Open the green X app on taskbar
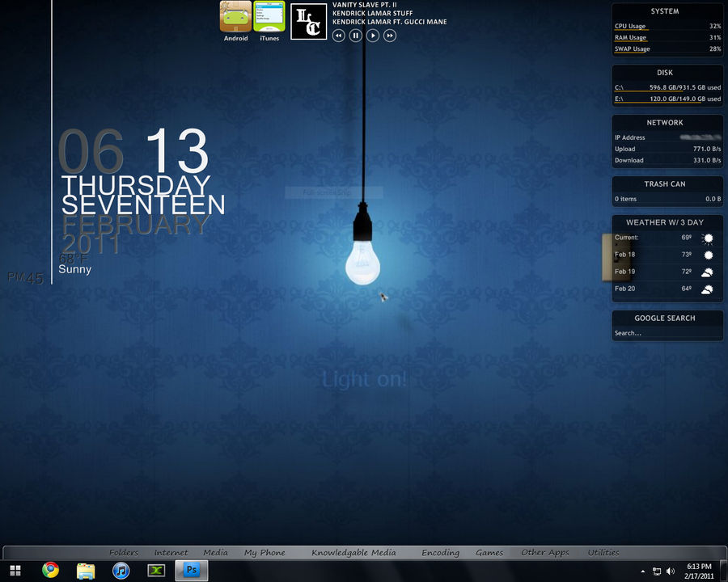This screenshot has width=728, height=582. 156,571
